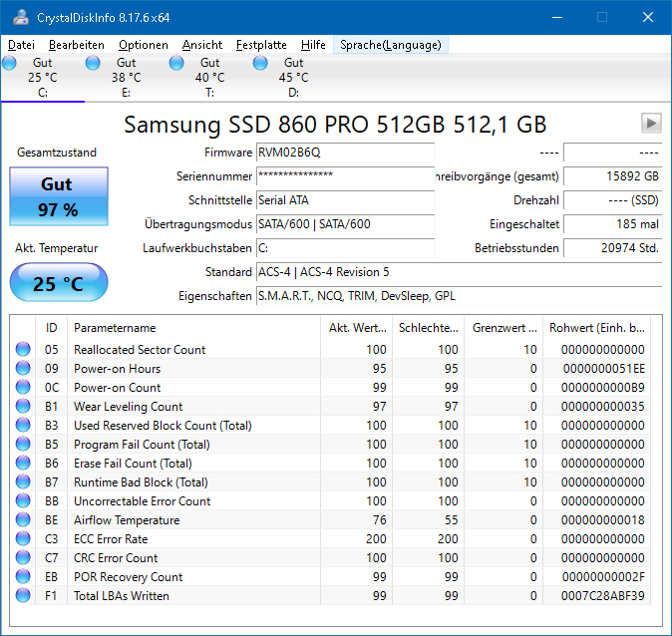Click the masked Seriennummer field
This screenshot has width=672, height=636.
[345, 176]
